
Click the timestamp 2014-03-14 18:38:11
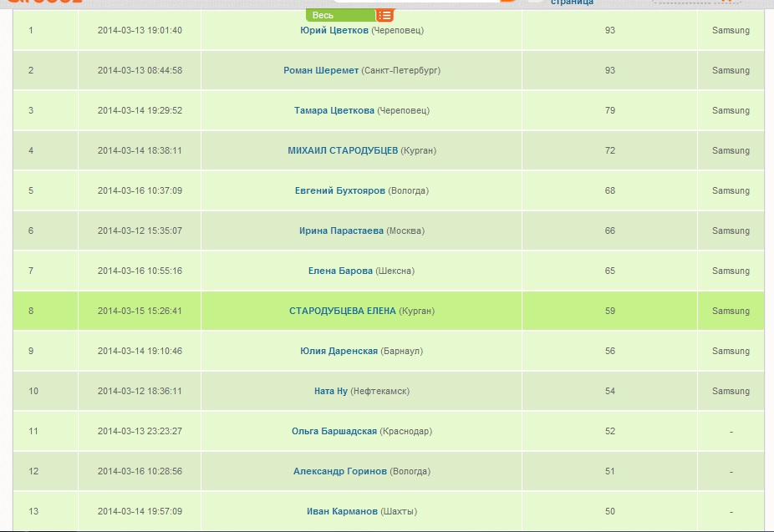[140, 150]
